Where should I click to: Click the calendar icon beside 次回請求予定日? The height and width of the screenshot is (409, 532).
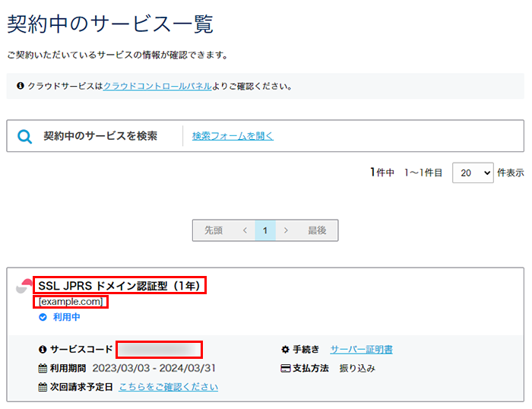click(x=43, y=387)
